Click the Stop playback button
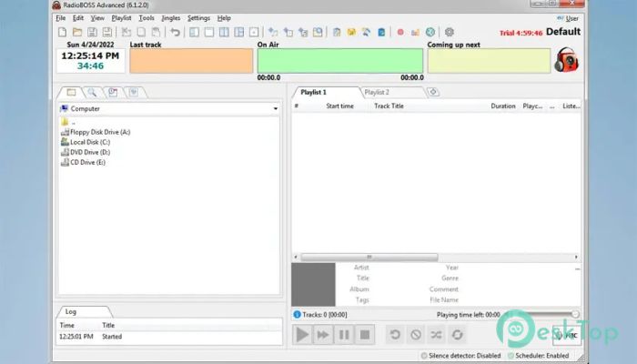The height and width of the screenshot is (364, 637). coord(365,335)
